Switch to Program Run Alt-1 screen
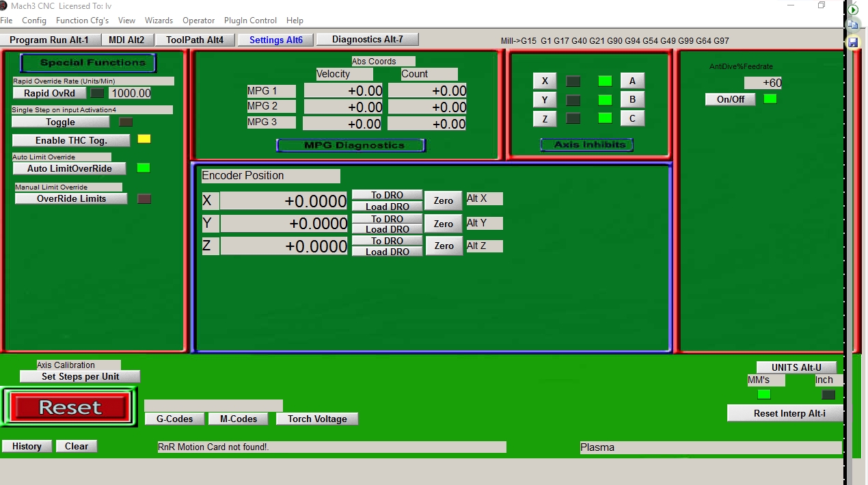Viewport: 868px width, 485px height. click(49, 40)
